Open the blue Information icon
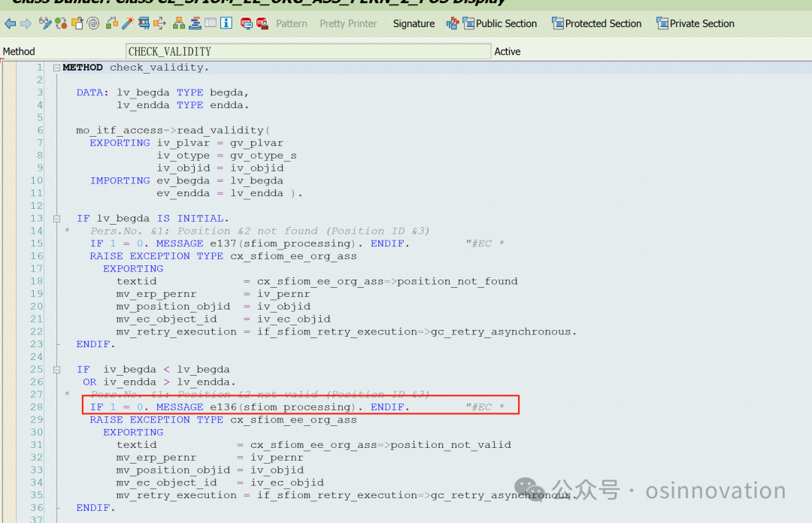This screenshot has height=523, width=812. tap(226, 23)
